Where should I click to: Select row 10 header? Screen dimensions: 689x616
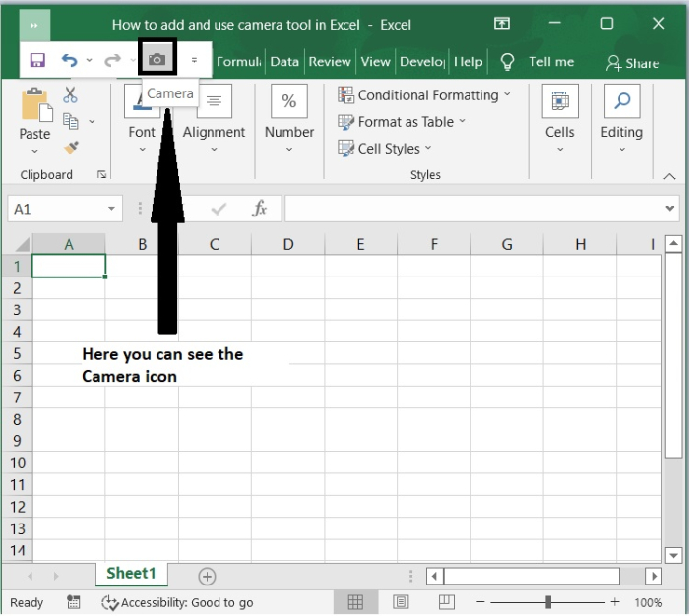[x=17, y=462]
